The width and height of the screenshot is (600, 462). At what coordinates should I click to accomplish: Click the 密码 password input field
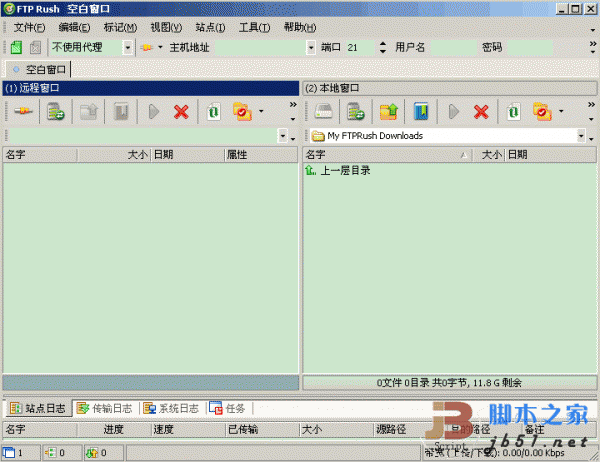(530, 47)
